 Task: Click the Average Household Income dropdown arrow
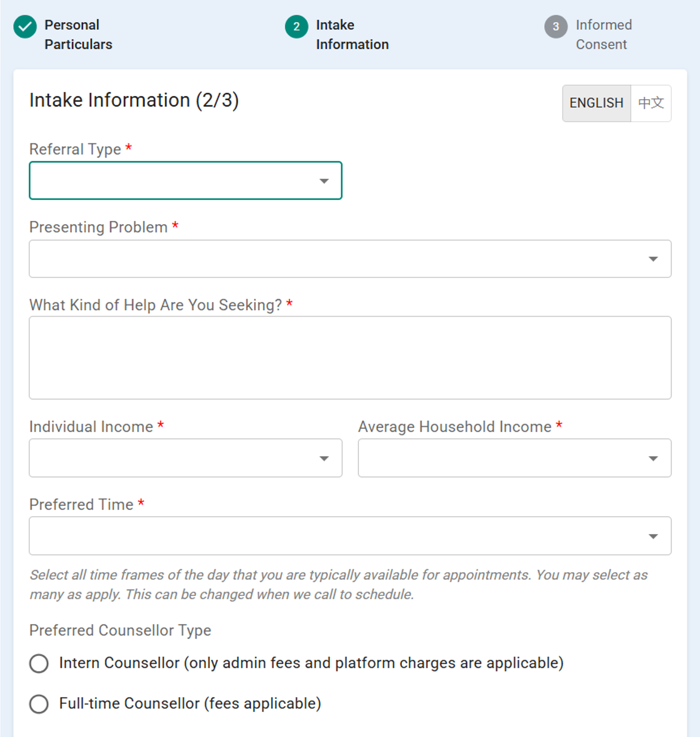pyautogui.click(x=653, y=459)
